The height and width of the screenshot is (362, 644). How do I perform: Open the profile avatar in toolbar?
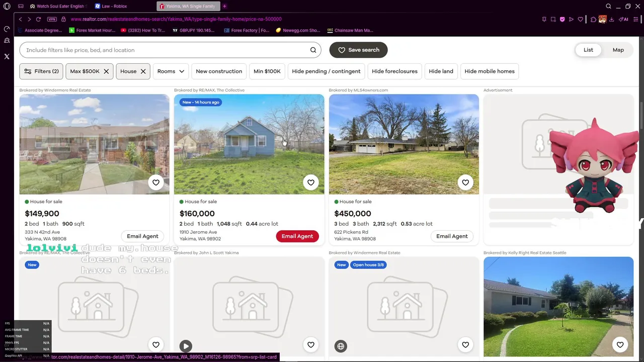pyautogui.click(x=602, y=19)
